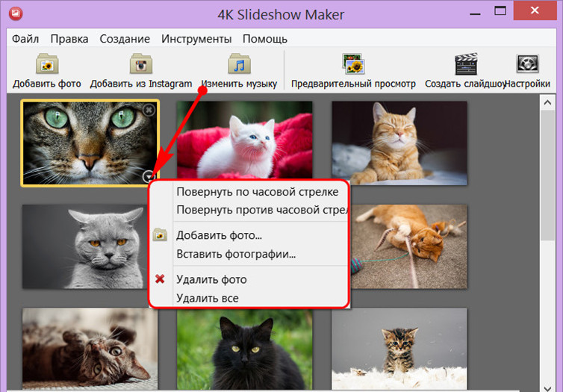The height and width of the screenshot is (392, 563).
Task: Click dropdown arrow on the selected cat thumbnail
Action: click(x=149, y=177)
